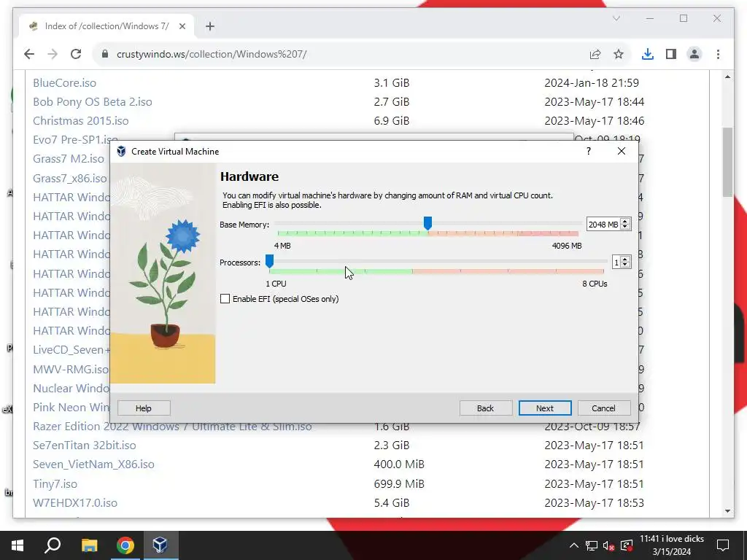Click the Chrome forward navigation arrow
The image size is (747, 560).
pos(53,54)
